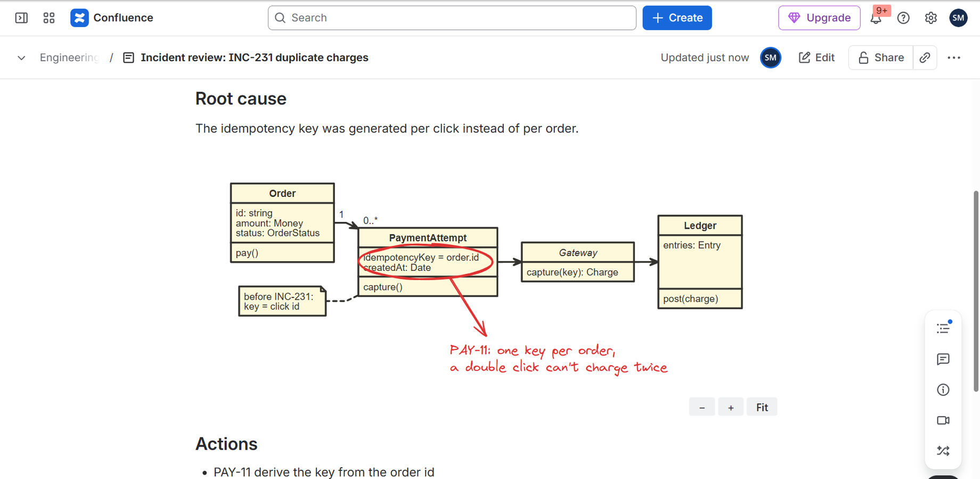This screenshot has width=980, height=479.
Task: Click 'post(charge)' in Ledger box
Action: coord(691,299)
